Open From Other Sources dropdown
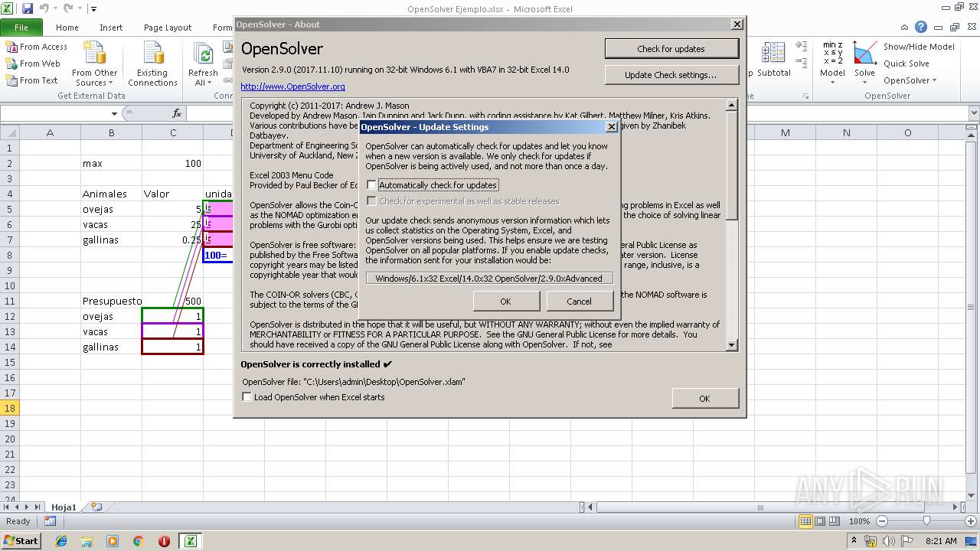980x551 pixels. pos(94,64)
